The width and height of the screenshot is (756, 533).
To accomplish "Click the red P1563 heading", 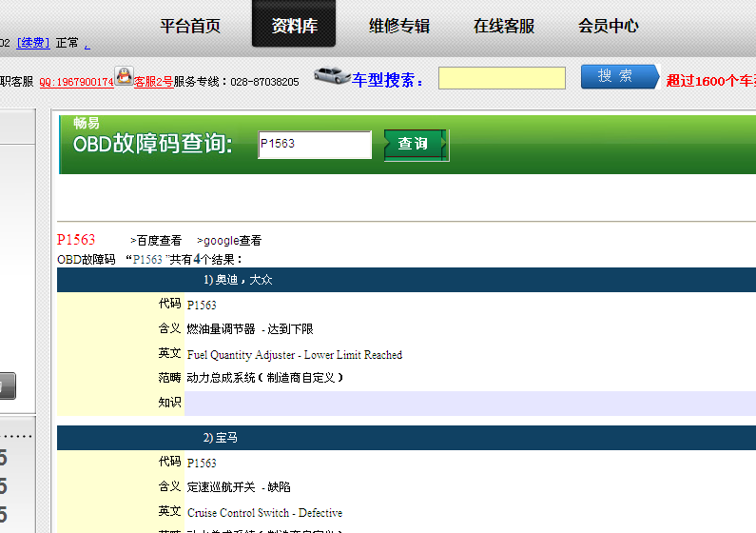I will [76, 240].
